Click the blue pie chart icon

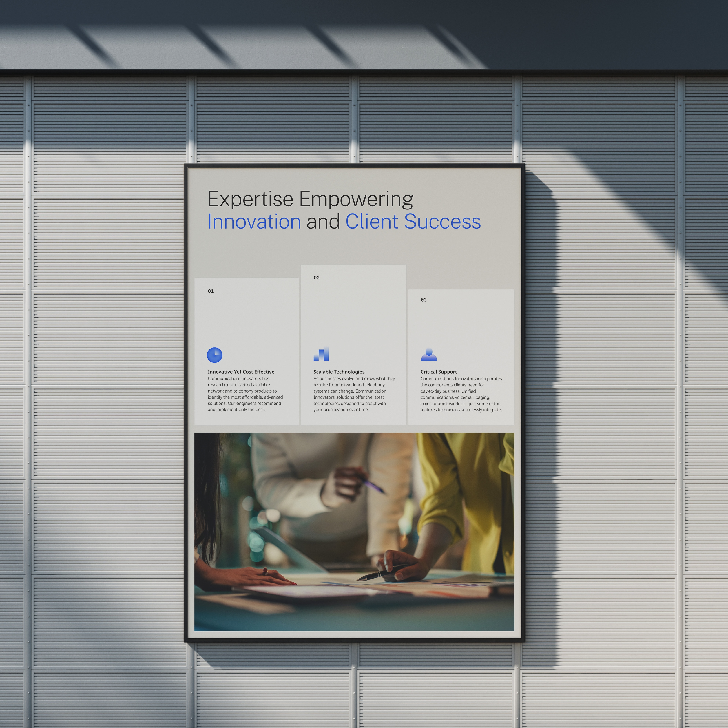[x=214, y=355]
